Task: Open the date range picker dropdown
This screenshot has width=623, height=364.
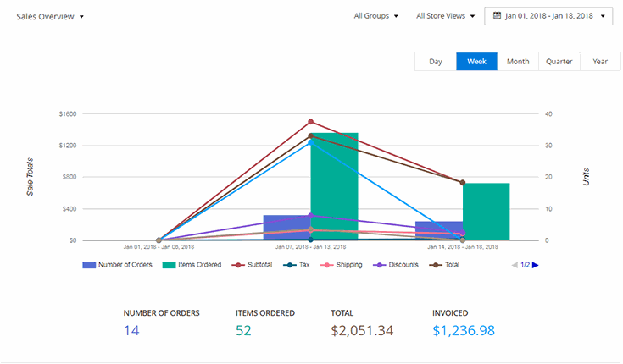Action: (x=548, y=16)
